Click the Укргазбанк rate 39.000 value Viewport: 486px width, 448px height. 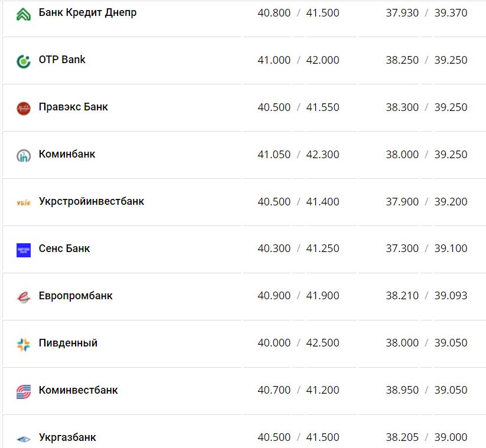click(x=451, y=437)
